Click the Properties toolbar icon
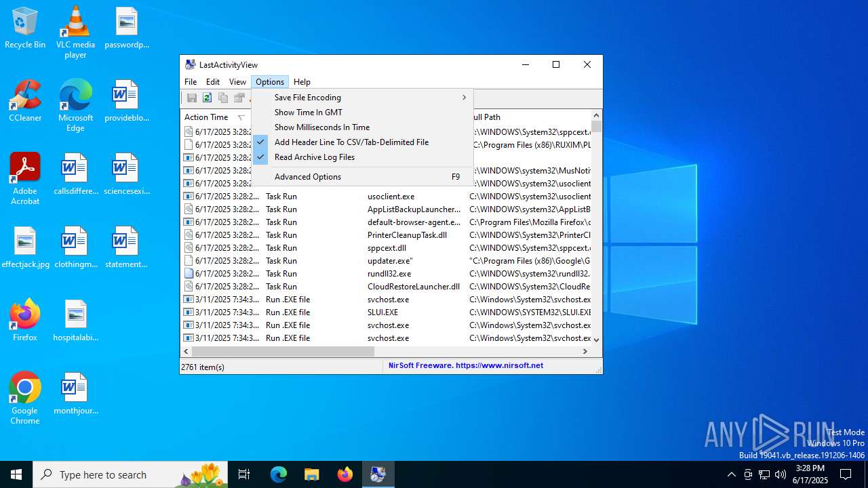 [x=239, y=98]
